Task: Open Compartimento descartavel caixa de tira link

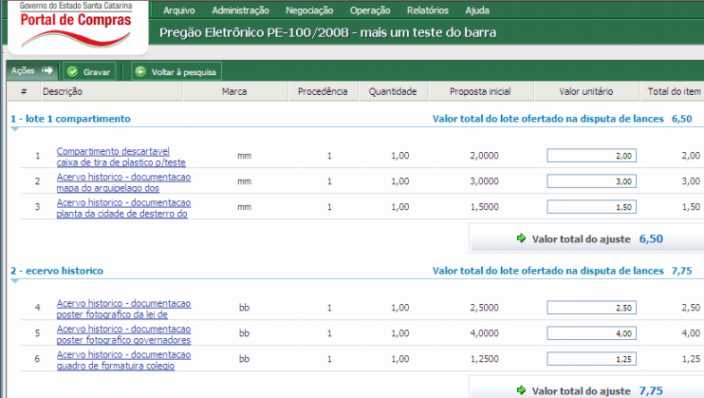Action: point(121,157)
